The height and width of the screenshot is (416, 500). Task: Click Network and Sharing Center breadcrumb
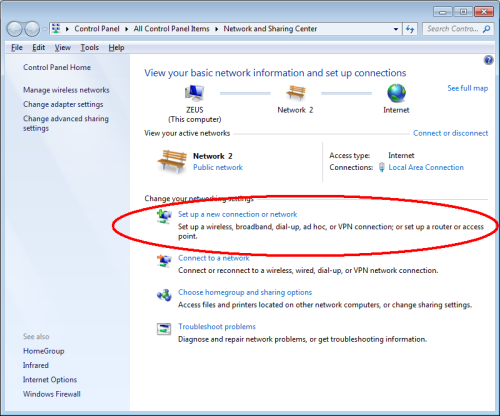270,29
